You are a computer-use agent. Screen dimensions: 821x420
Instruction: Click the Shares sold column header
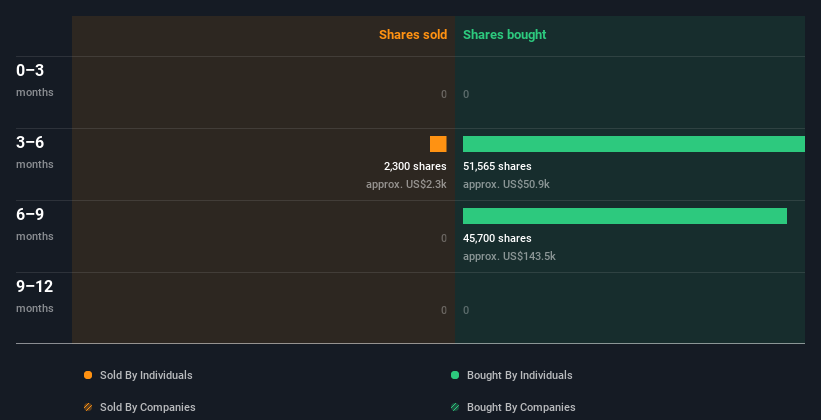click(x=413, y=35)
